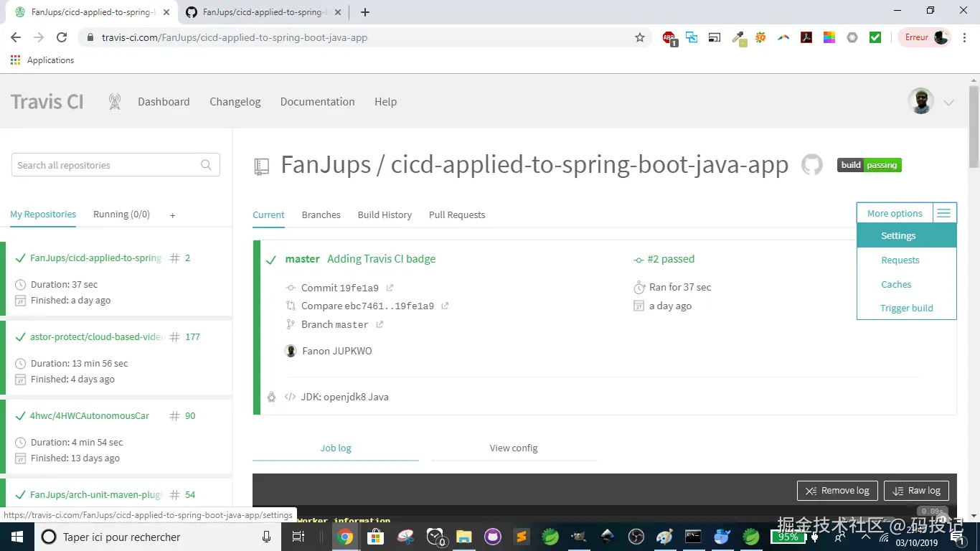
Task: Reload the page in Chrome
Action: coord(62,37)
